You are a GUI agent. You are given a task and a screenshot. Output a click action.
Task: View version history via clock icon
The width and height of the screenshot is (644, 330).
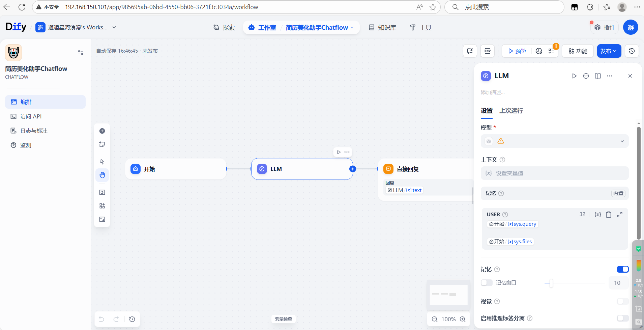coord(632,51)
